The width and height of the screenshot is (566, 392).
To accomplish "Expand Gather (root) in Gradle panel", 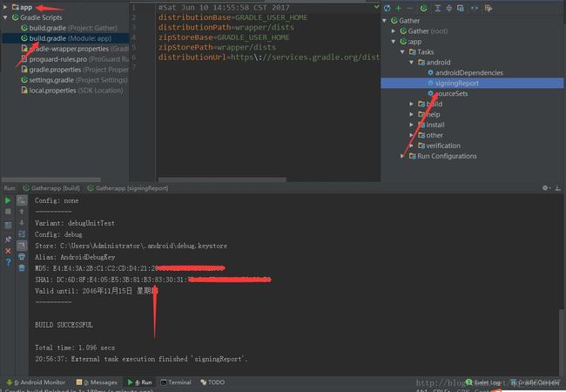I will 394,31.
